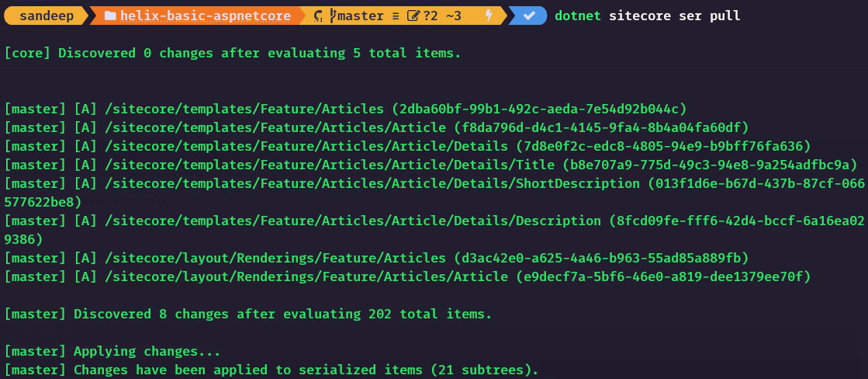This screenshot has height=379, width=868.
Task: Click the git branch icon before master
Action: (x=334, y=16)
